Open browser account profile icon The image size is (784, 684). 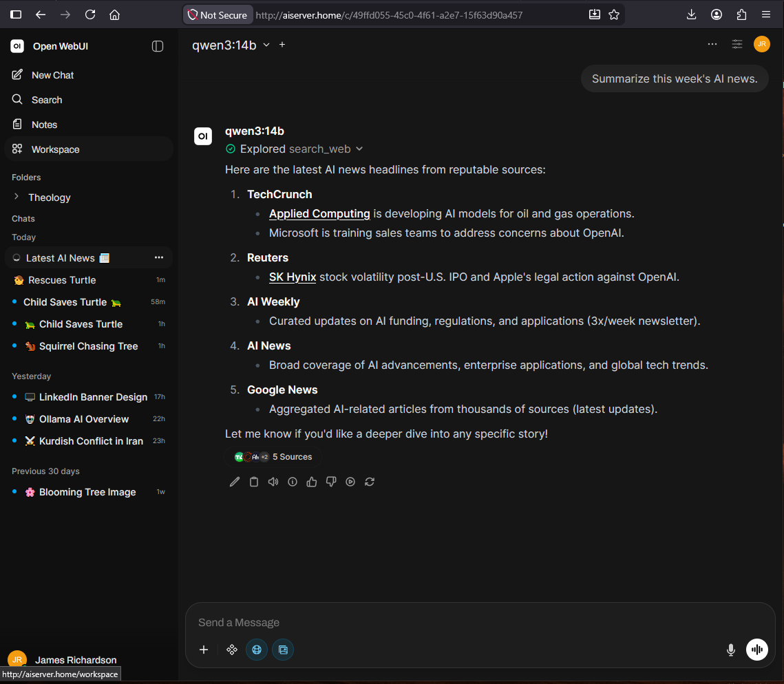717,14
